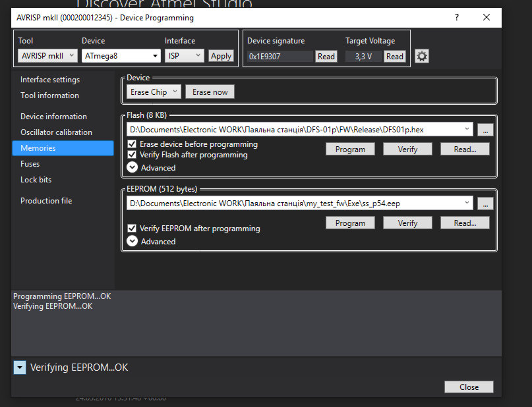Toggle the status details arrow beside Verifying EEPROM
This screenshot has height=407, width=532.
pyautogui.click(x=20, y=367)
